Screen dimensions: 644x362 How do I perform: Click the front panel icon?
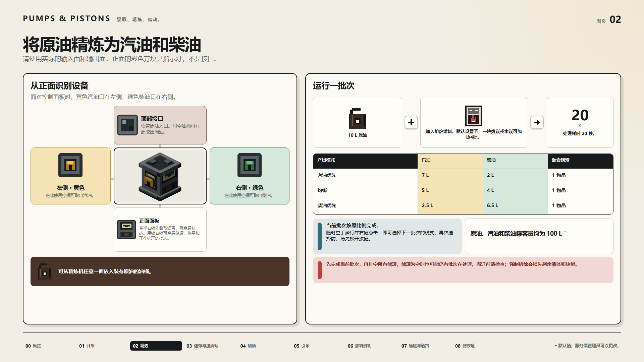pos(126,230)
